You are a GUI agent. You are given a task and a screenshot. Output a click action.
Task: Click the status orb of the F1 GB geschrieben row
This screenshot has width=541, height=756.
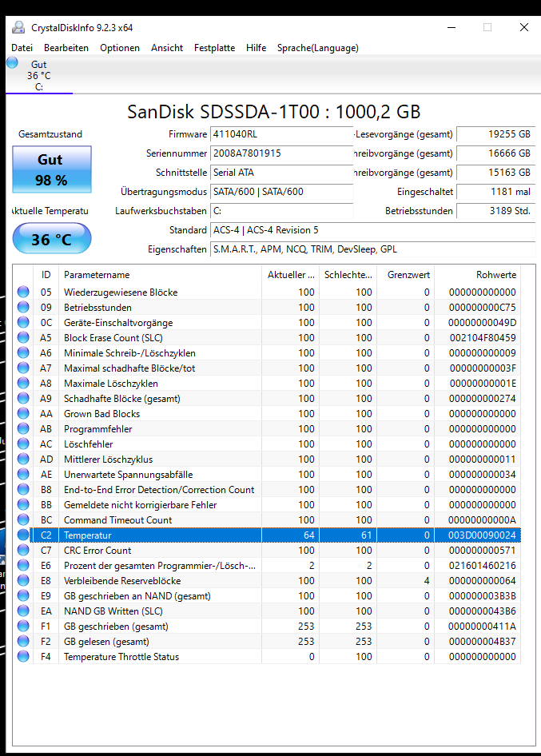tap(23, 626)
